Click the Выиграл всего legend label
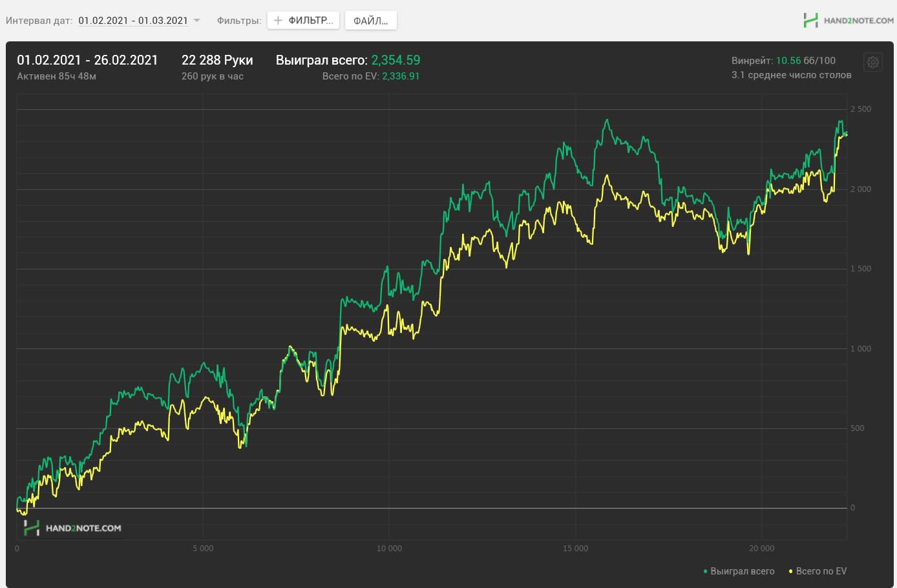Screen dimensions: 897x588 pos(742,571)
